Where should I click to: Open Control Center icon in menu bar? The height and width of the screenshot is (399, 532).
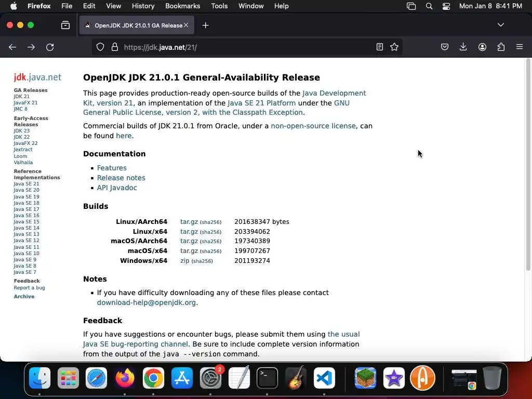pyautogui.click(x=446, y=6)
